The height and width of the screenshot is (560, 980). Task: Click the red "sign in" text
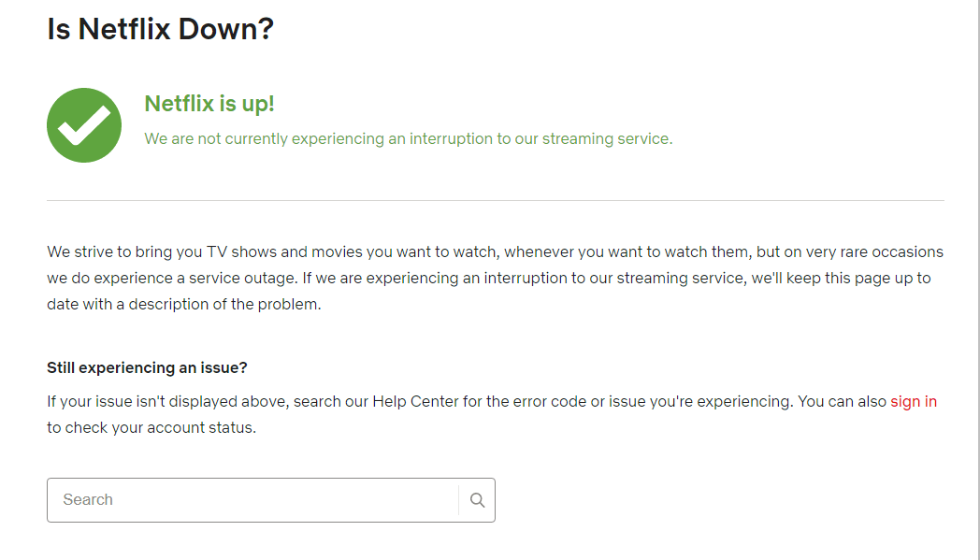(x=914, y=401)
